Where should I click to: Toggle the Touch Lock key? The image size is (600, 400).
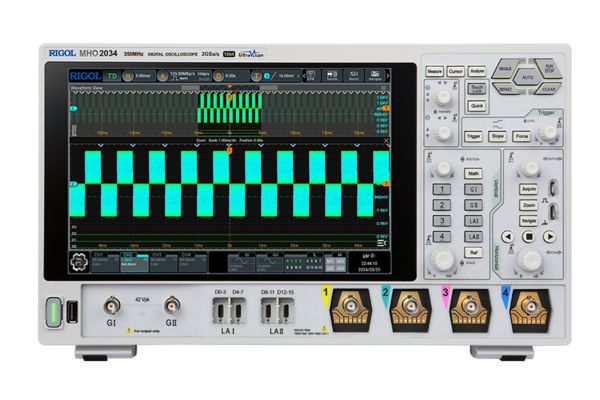click(x=477, y=89)
